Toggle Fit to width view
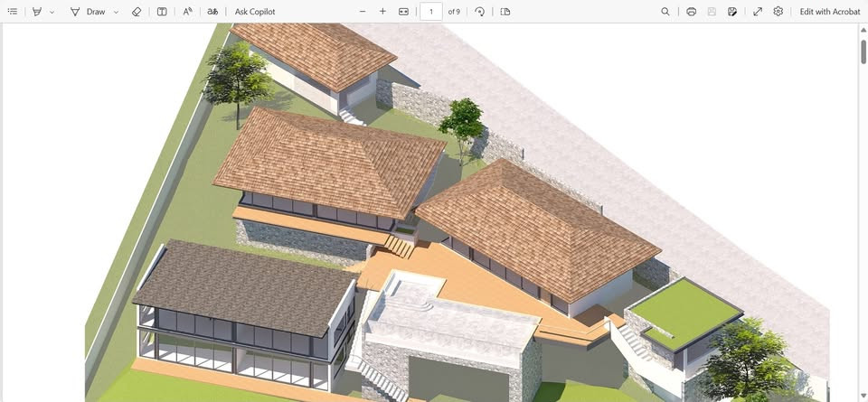The width and height of the screenshot is (868, 402). (403, 12)
